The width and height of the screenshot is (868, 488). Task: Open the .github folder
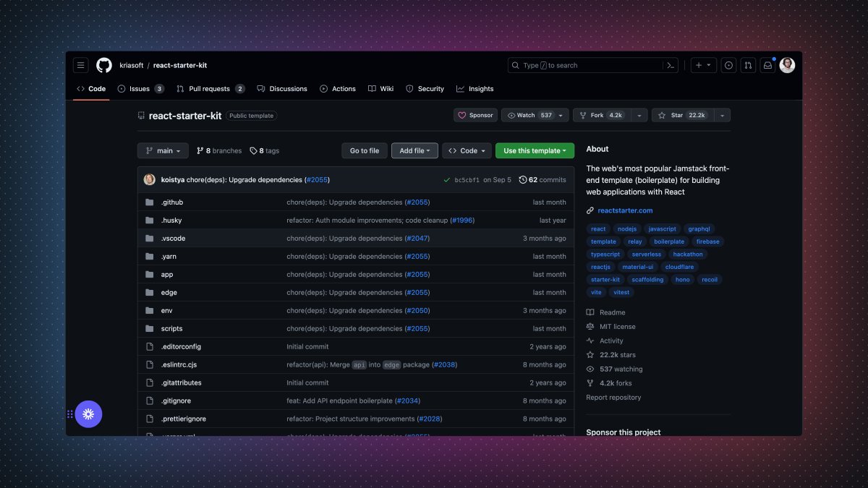click(171, 202)
